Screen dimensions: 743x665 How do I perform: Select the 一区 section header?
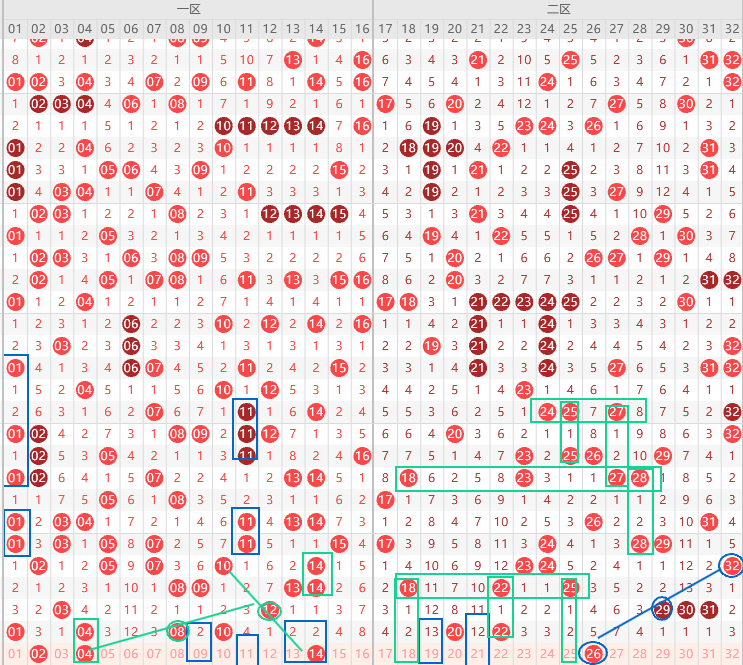coord(186,9)
